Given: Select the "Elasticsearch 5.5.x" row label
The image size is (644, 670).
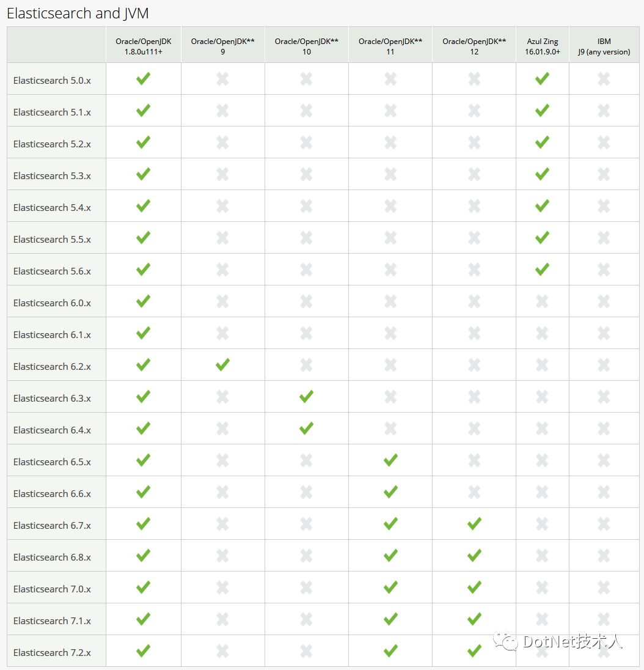Looking at the screenshot, I should 52,239.
